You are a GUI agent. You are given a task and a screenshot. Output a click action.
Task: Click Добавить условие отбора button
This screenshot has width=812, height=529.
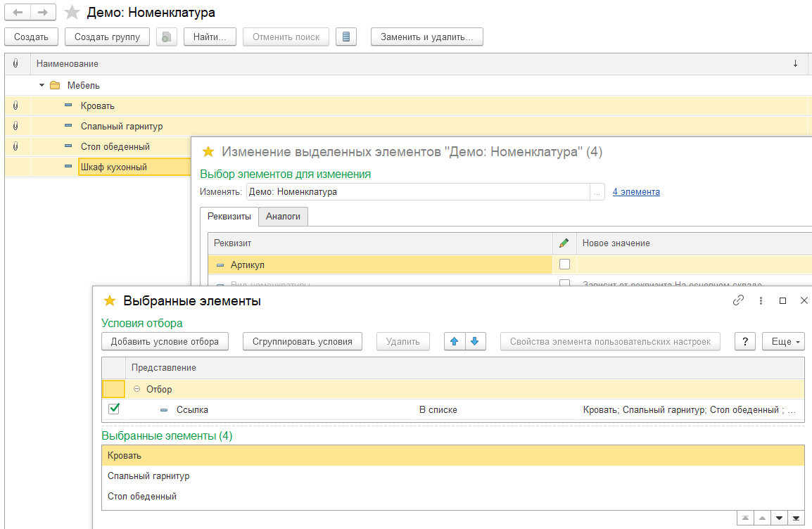165,342
